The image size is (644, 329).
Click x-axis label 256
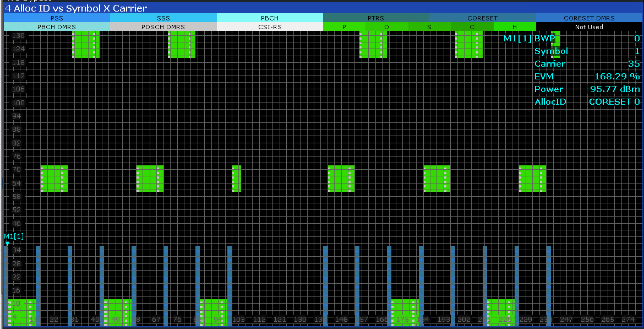pyautogui.click(x=587, y=320)
